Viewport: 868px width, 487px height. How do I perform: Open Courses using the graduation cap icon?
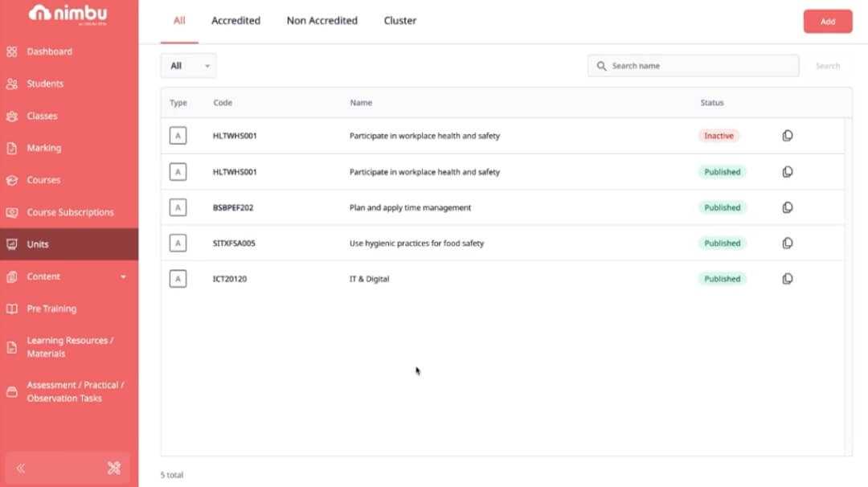tap(11, 179)
